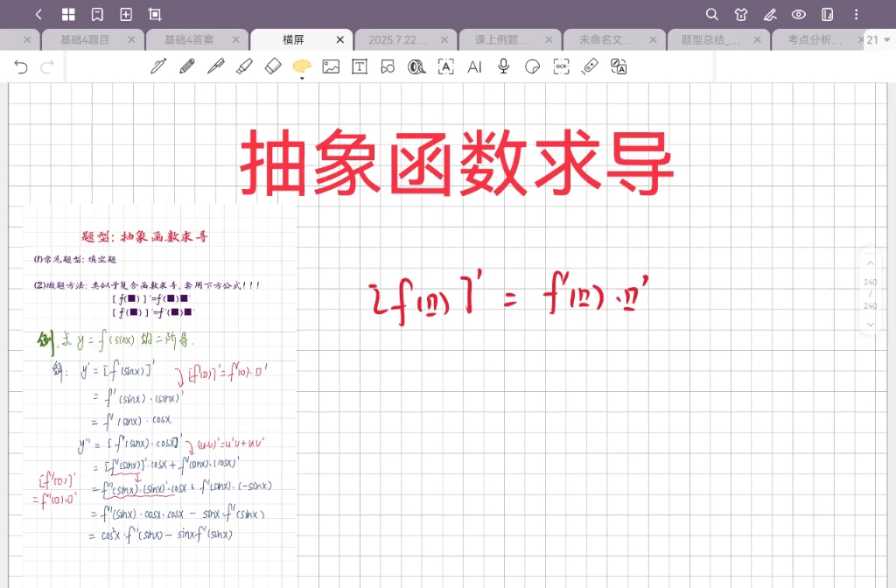The height and width of the screenshot is (588, 896).
Task: Go back with the left chevron
Action: point(38,14)
